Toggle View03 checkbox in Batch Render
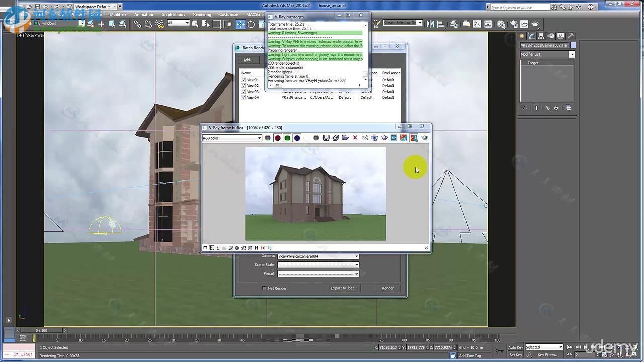Viewport: 644px width, 362px height. 244,92
